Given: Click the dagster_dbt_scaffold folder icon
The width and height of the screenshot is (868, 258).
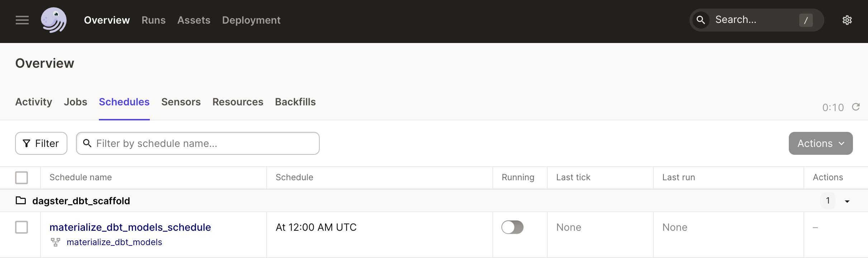Looking at the screenshot, I should pyautogui.click(x=21, y=200).
